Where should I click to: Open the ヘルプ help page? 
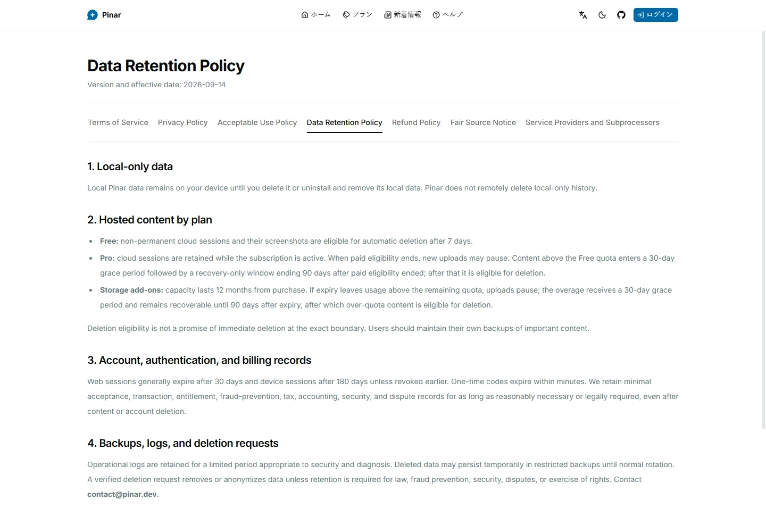pyautogui.click(x=448, y=15)
